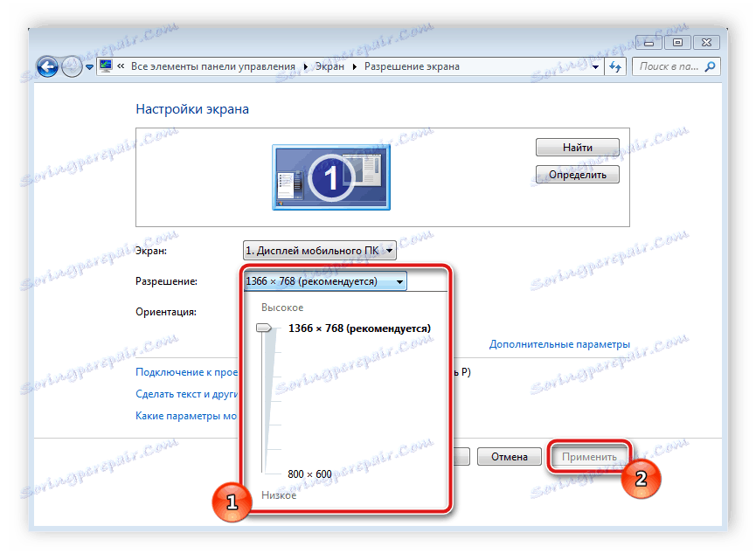Click the Применить button
Viewport: 756px width, 560px height.
tap(589, 455)
